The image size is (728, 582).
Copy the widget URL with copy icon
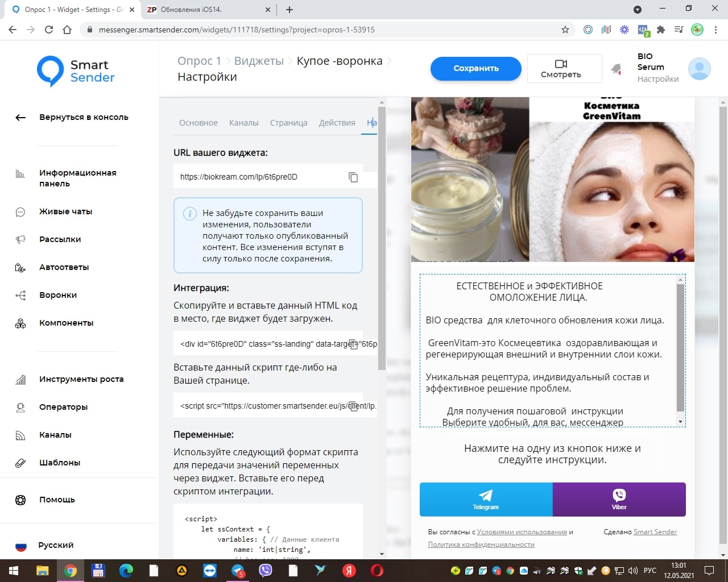[x=353, y=177]
